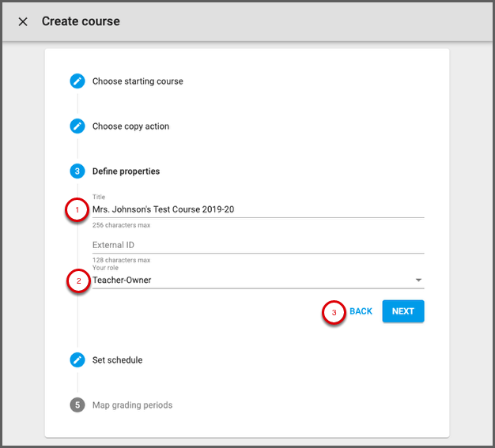This screenshot has height=448, width=495.
Task: Select the Define properties step heading
Action: [x=126, y=171]
